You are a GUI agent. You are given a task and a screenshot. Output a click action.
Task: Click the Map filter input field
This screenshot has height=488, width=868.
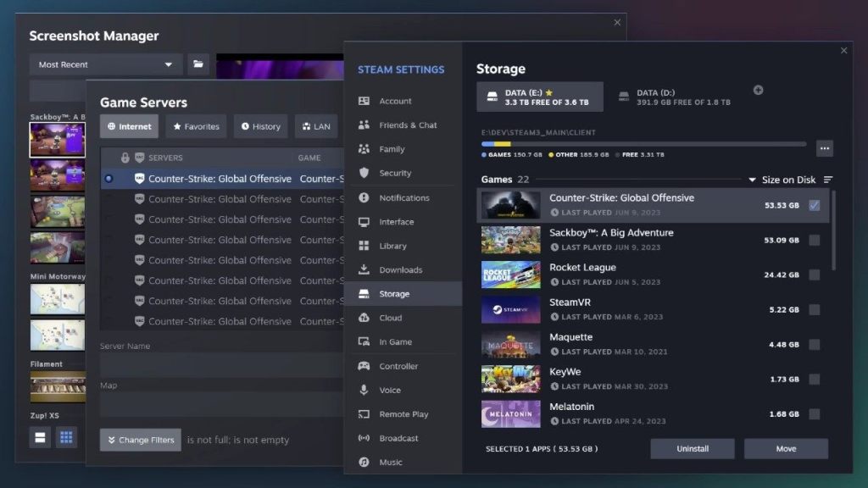pos(221,404)
